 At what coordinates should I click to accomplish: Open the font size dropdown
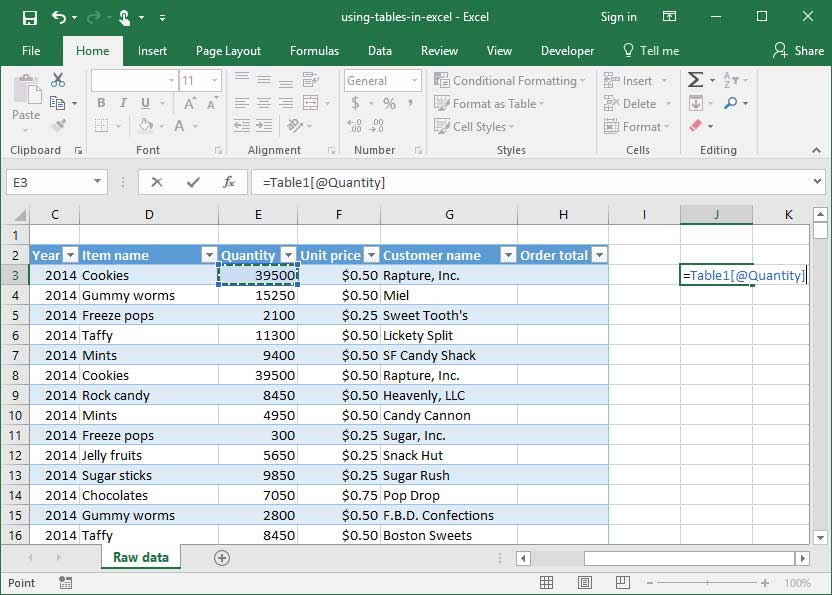point(214,80)
